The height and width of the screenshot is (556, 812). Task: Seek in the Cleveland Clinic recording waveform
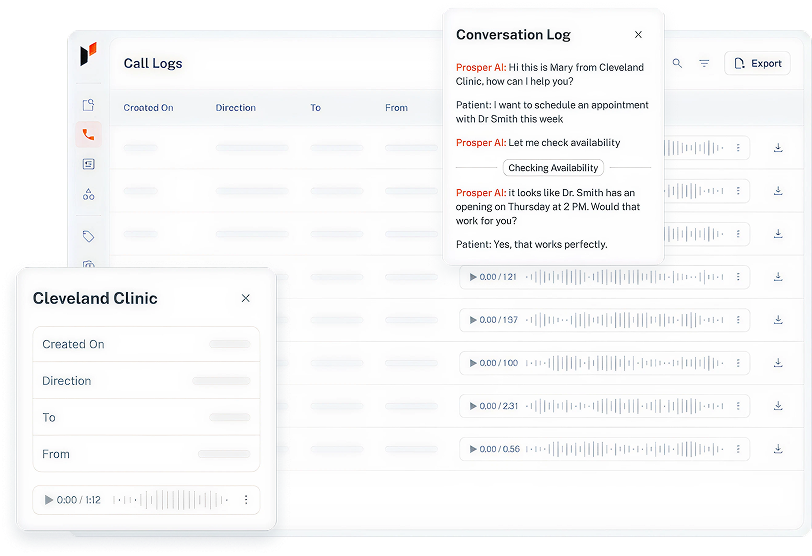(x=170, y=500)
